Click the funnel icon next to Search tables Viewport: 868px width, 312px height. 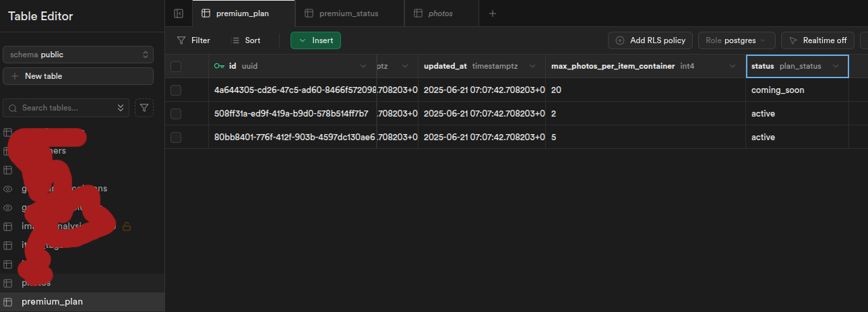144,108
